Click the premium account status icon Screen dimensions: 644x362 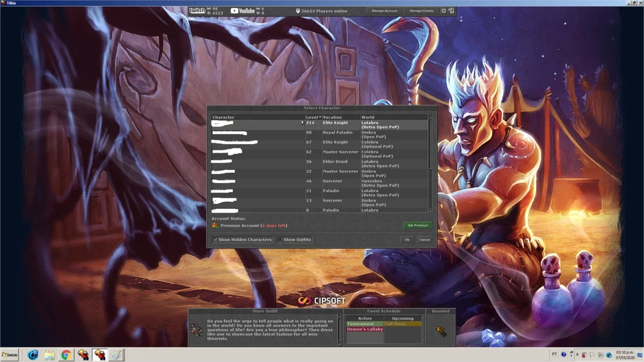coord(215,226)
